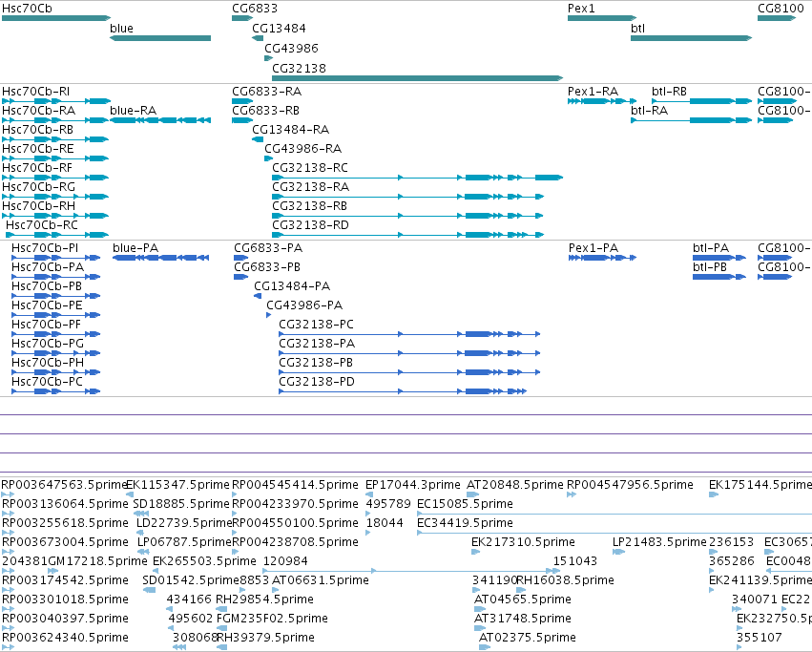Click the Hsc70Cb gene label
The width and height of the screenshot is (812, 652).
pos(27,9)
